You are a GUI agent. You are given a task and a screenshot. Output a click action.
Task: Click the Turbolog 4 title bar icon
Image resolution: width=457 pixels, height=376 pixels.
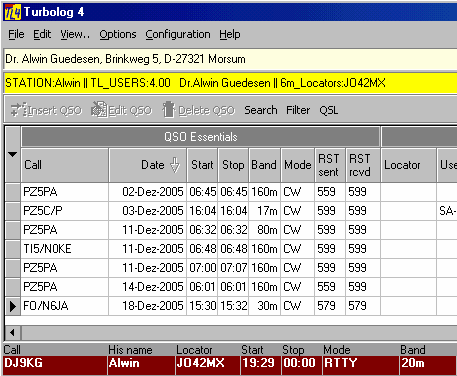pos(12,12)
